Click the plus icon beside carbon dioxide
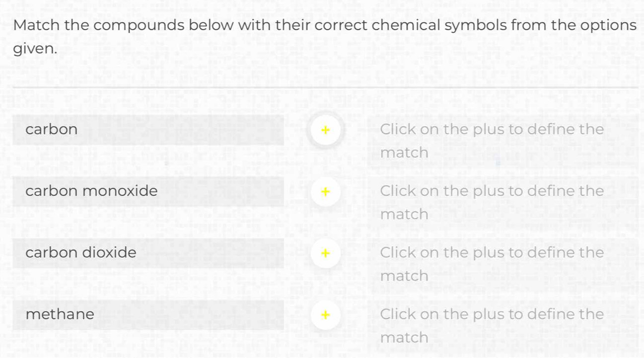Image resolution: width=644 pixels, height=358 pixels. pyautogui.click(x=325, y=253)
